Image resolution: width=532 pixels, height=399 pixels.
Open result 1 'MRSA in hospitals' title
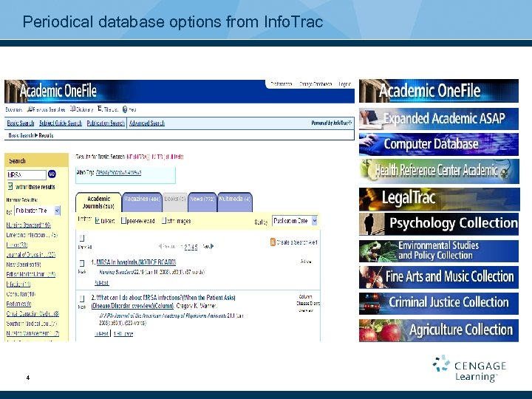pyautogui.click(x=136, y=262)
